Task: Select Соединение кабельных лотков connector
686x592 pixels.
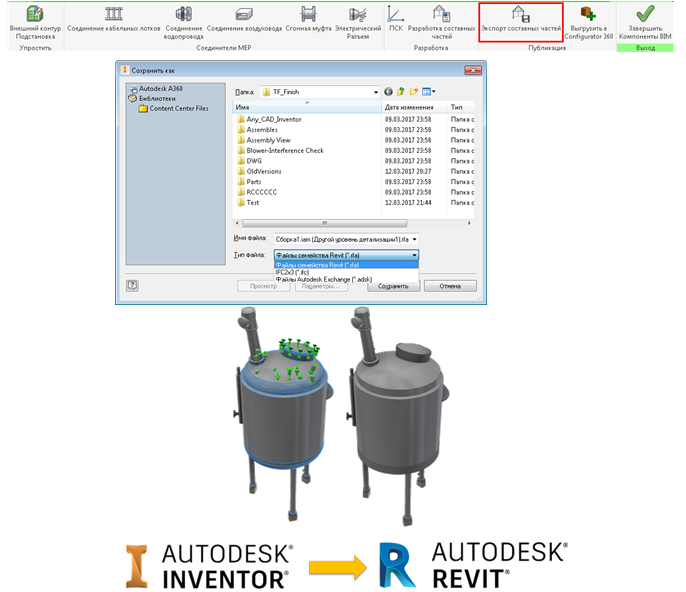Action: tap(113, 19)
